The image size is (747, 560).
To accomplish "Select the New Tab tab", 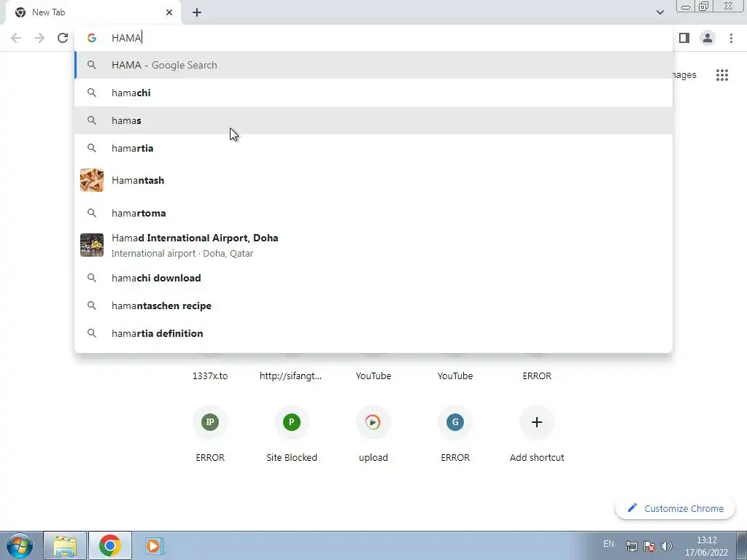I will [x=93, y=12].
